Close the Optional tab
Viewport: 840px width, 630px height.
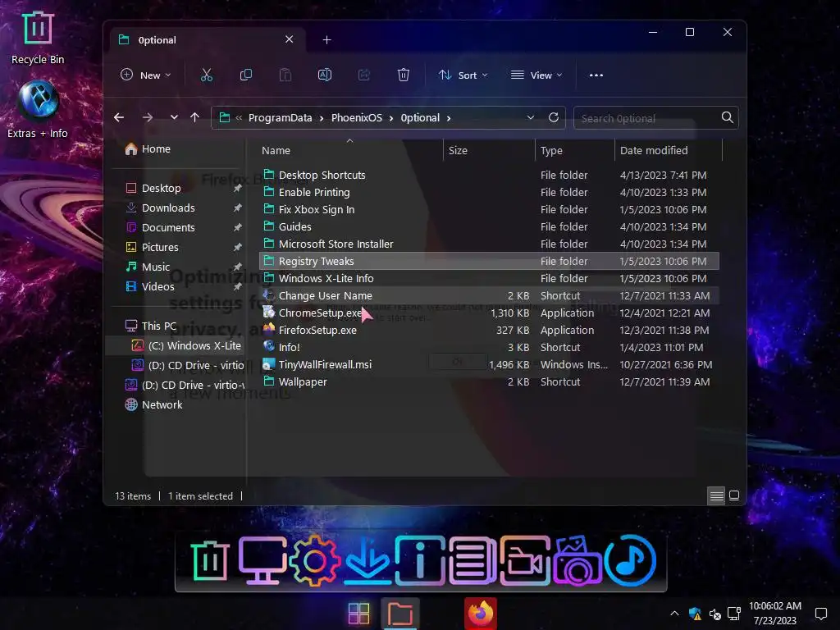[290, 39]
